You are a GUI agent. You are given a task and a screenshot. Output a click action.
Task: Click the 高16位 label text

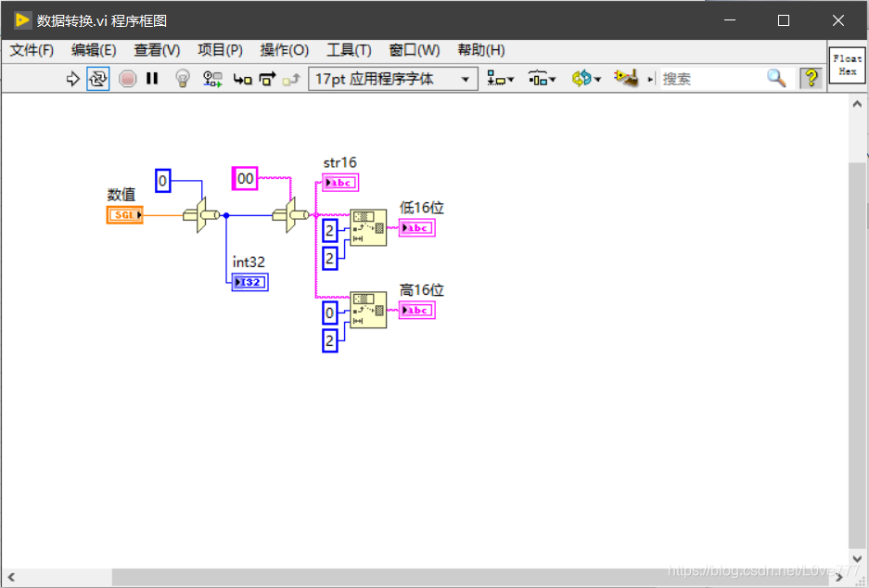[422, 290]
